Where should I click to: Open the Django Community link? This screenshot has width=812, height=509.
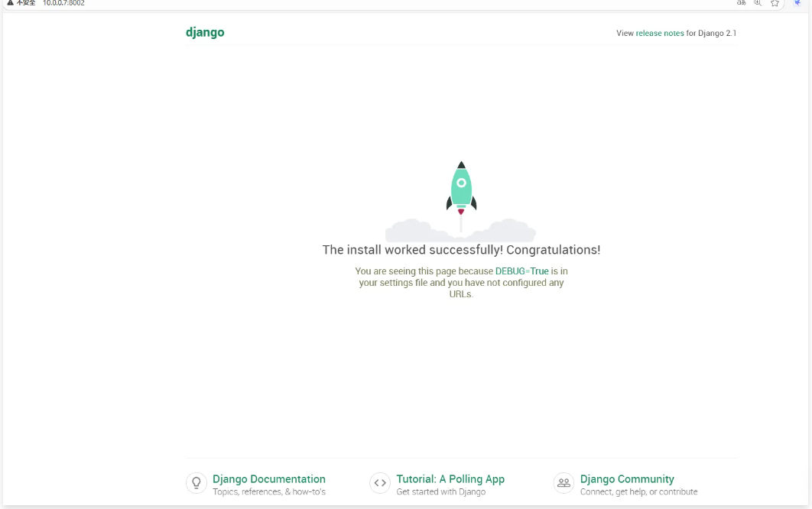point(627,479)
